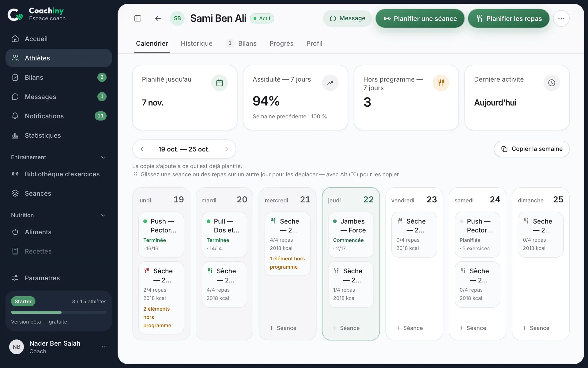The image size is (588, 368).
Task: Open the Coachiny logo
Action: pyautogui.click(x=36, y=14)
